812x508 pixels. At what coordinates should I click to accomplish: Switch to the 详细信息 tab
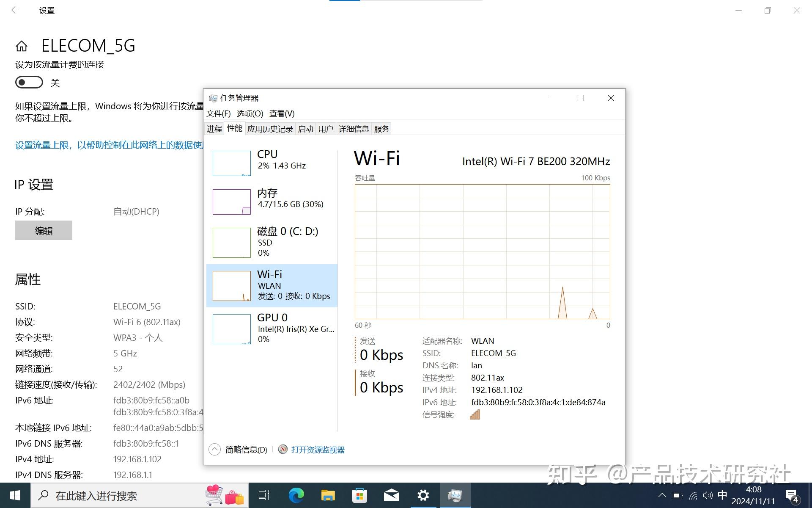(x=354, y=129)
